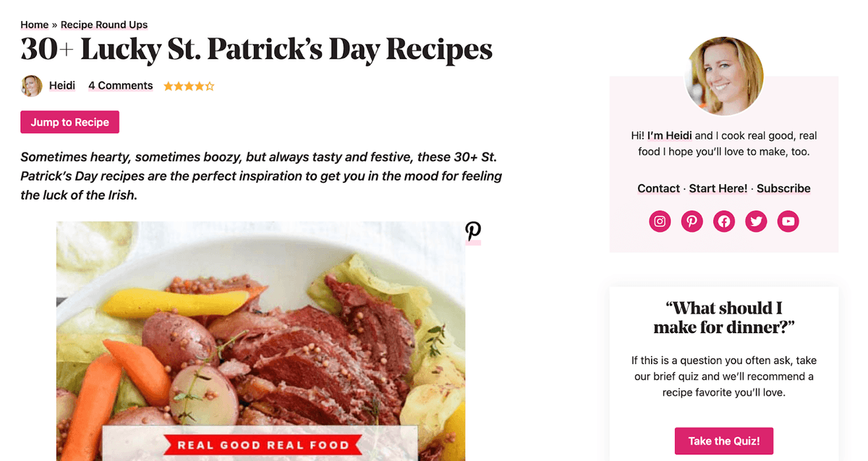Pin the recipe photo with the Pinterest save icon
Screen dimensions: 868x461
(x=473, y=231)
